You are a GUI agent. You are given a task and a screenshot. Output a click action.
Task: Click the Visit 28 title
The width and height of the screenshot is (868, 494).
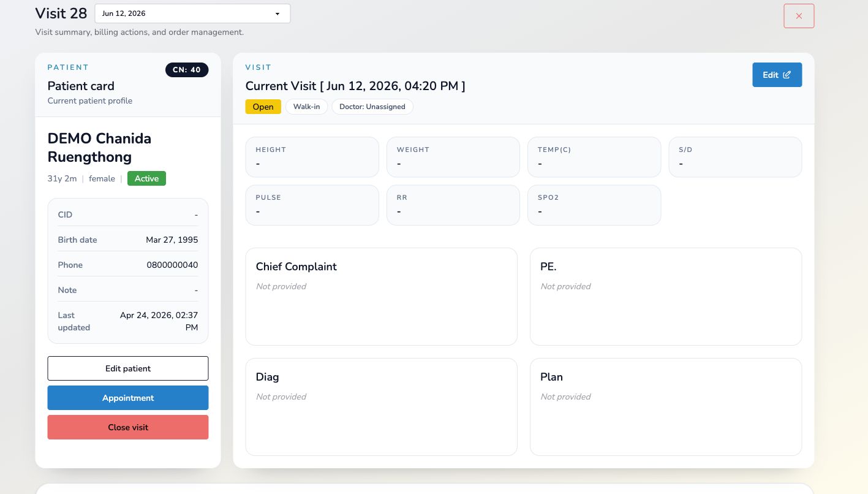(x=61, y=13)
